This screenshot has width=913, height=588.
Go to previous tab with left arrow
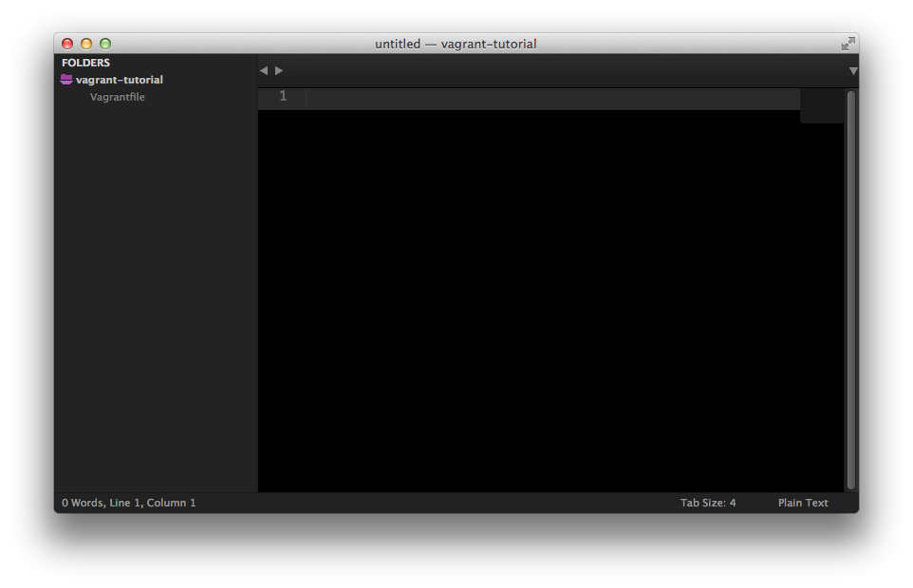(x=264, y=70)
